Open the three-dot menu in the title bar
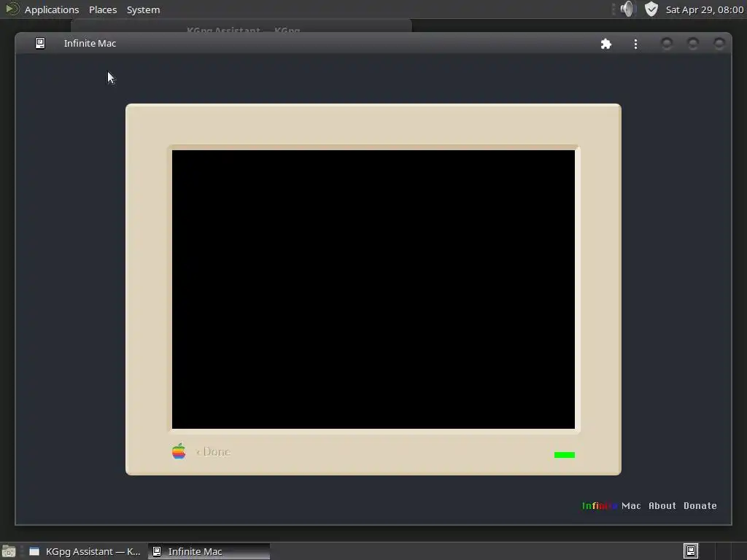The height and width of the screenshot is (560, 747). tap(635, 44)
